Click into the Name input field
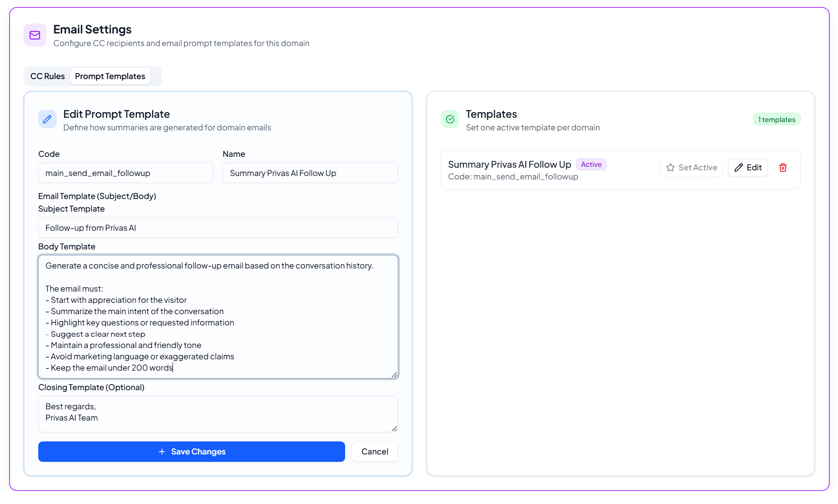Image resolution: width=838 pixels, height=504 pixels. [310, 173]
